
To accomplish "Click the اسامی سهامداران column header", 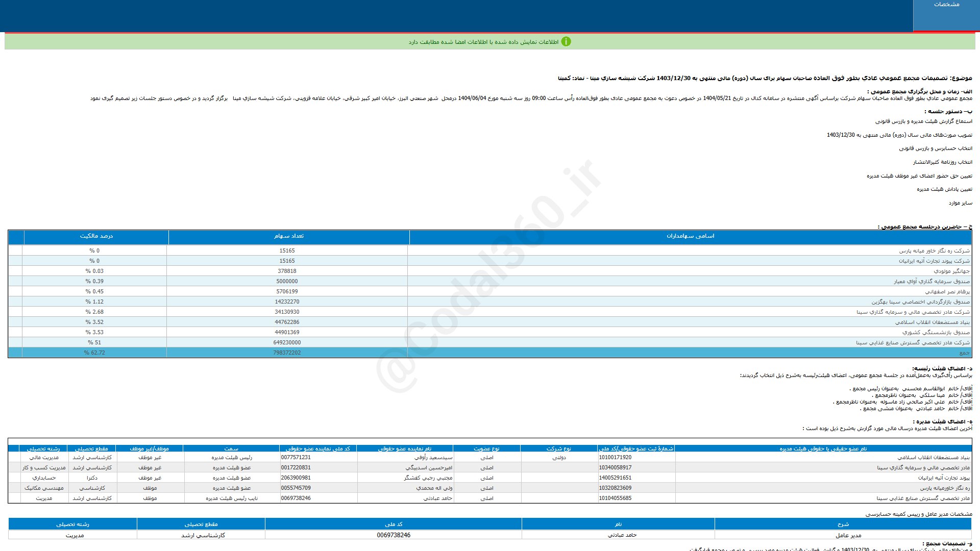I will point(690,236).
